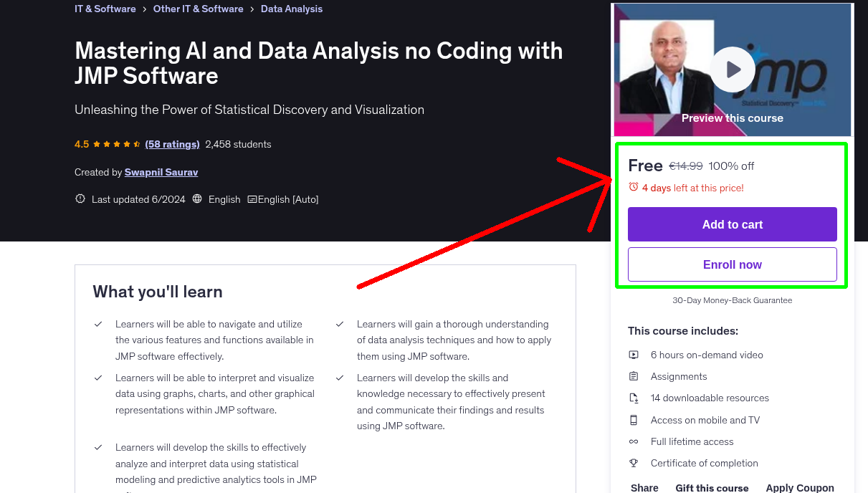Viewport: 868px width, 493px height.
Task: Click the on-demand video icon
Action: (x=634, y=354)
